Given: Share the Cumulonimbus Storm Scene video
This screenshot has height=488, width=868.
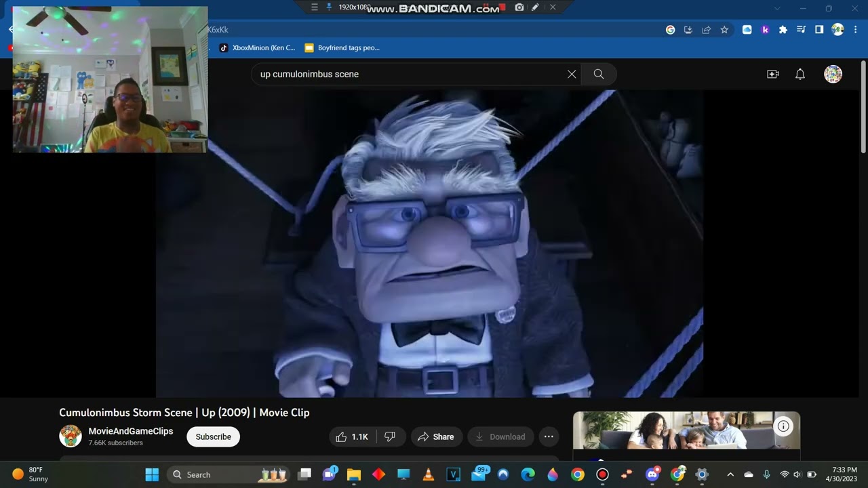Looking at the screenshot, I should pyautogui.click(x=436, y=436).
